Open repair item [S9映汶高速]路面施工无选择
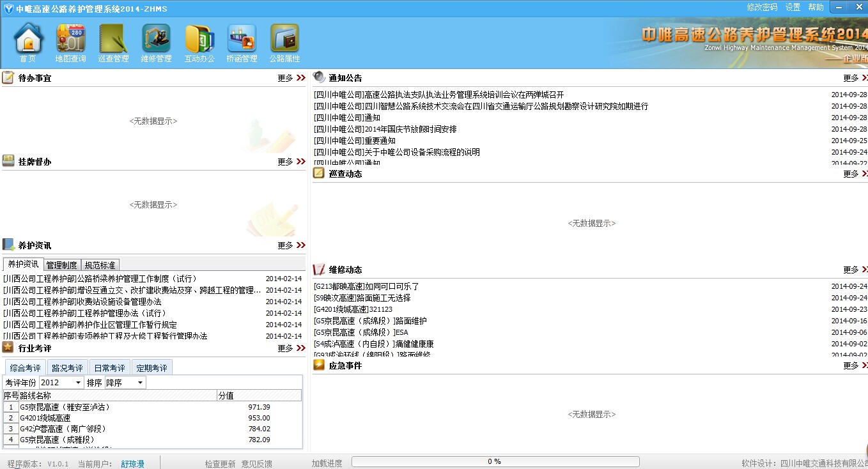 362,298
